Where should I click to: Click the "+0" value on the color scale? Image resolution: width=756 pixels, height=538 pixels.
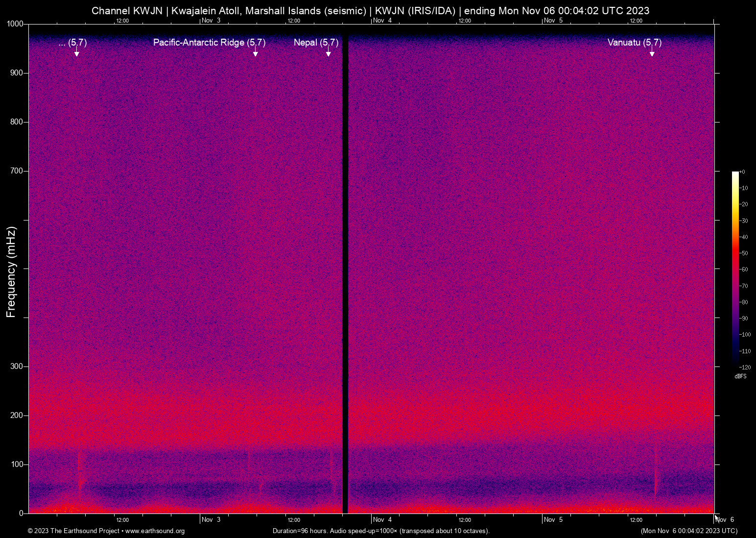[x=742, y=172]
